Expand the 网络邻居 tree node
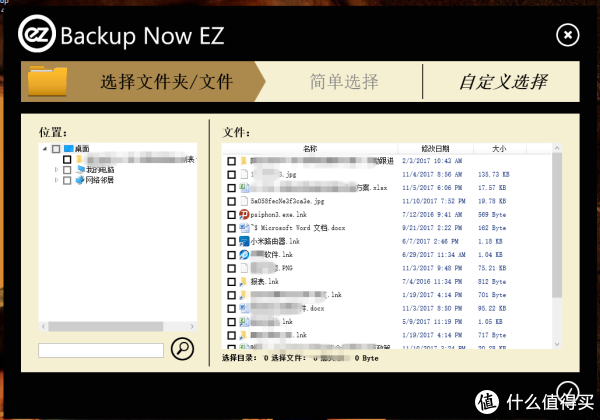This screenshot has width=600, height=420. (x=56, y=180)
